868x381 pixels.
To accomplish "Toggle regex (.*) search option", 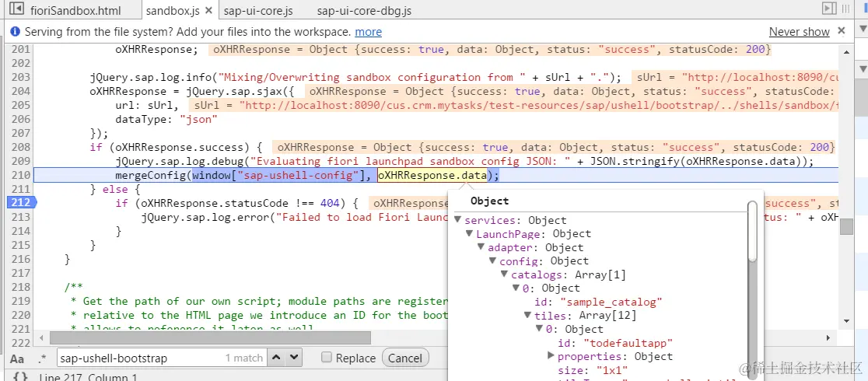I will [x=43, y=358].
